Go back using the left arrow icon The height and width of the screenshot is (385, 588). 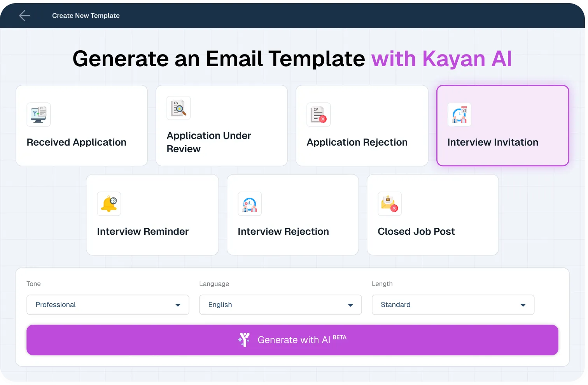pyautogui.click(x=24, y=16)
